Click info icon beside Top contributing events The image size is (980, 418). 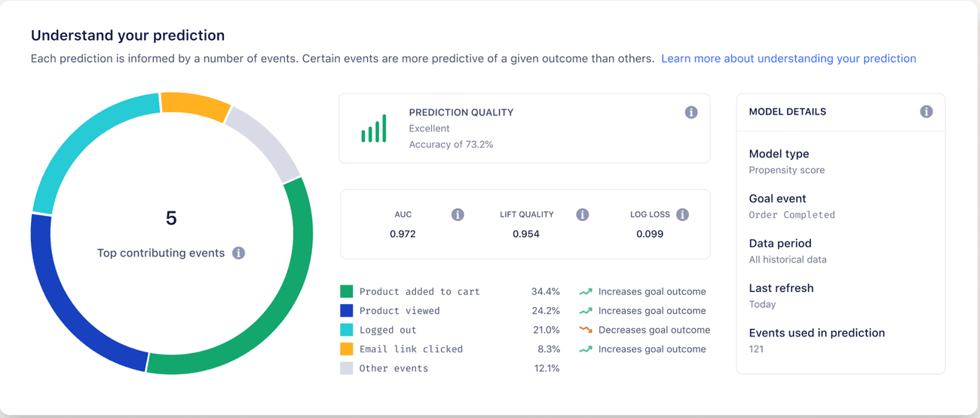click(238, 254)
